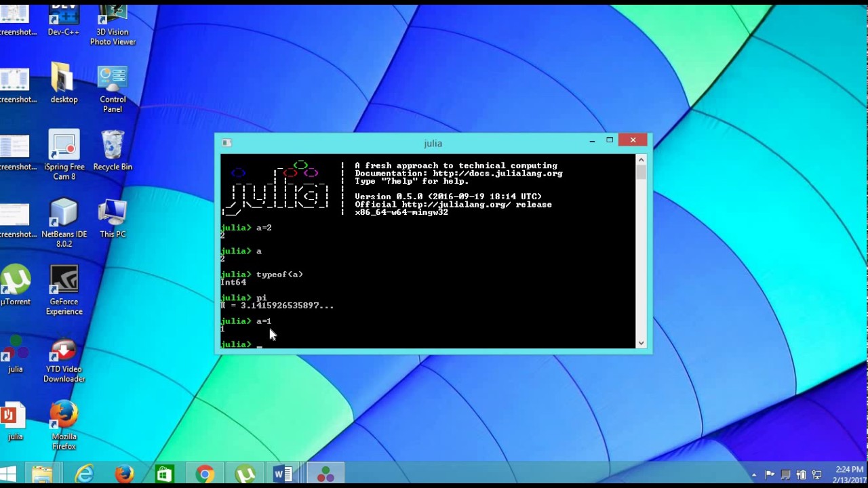Click the active julia taskbar button
The width and height of the screenshot is (868, 488).
(325, 474)
